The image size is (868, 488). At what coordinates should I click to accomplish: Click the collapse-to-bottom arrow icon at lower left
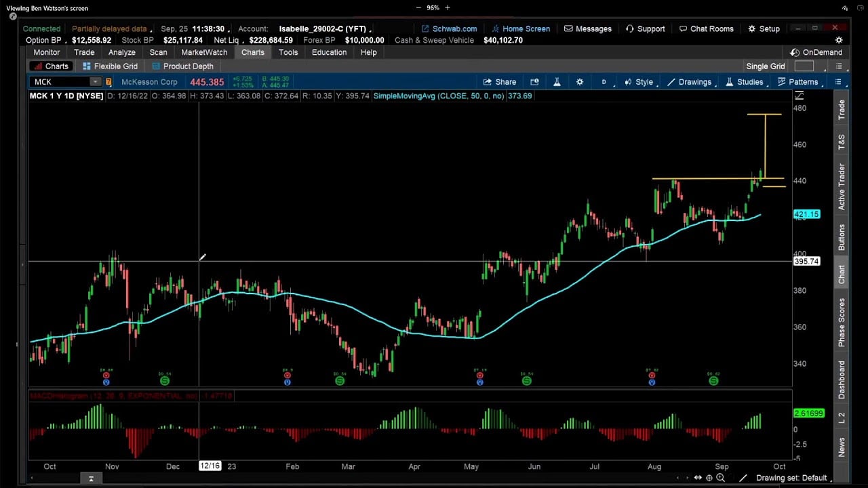[x=91, y=479]
